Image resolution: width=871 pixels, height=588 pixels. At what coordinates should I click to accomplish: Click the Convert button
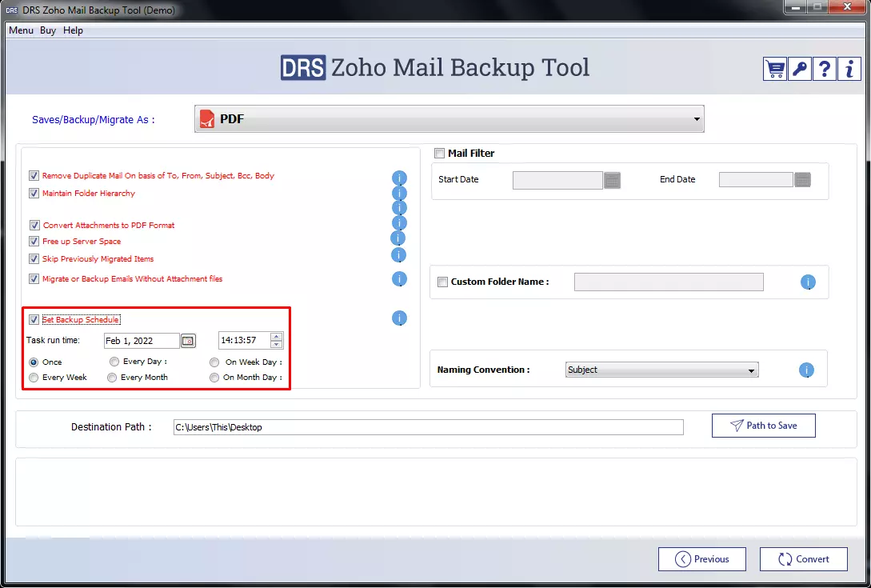(x=804, y=559)
